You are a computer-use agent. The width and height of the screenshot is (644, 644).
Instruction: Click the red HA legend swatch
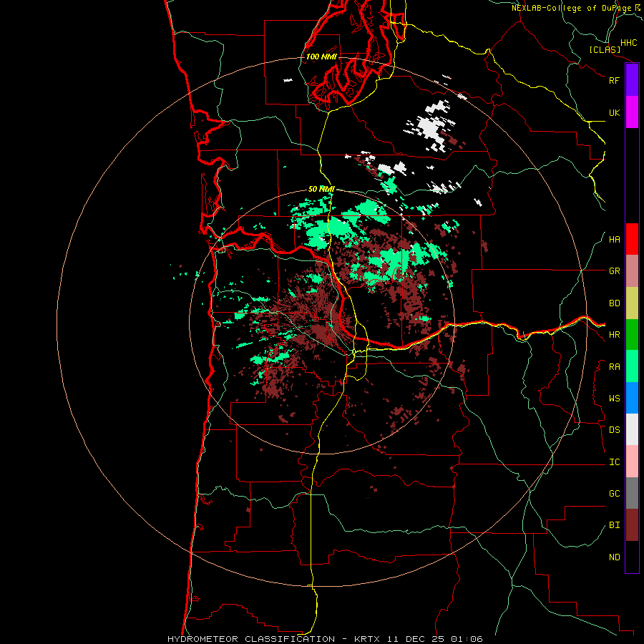[632, 239]
